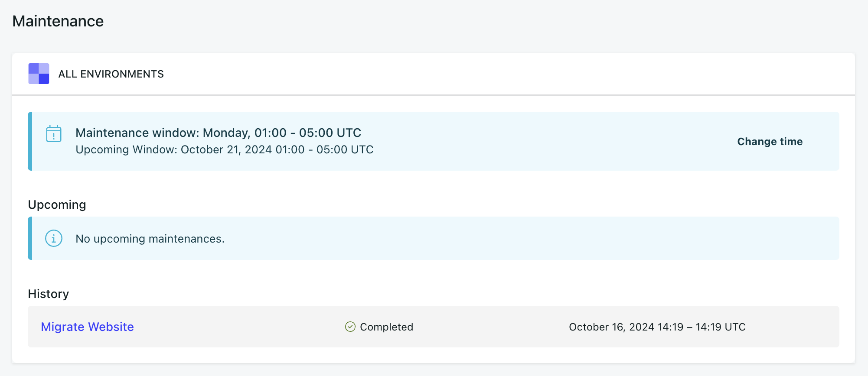This screenshot has height=376, width=868.
Task: Click the info icon beside No upcoming maintenances
Action: (x=54, y=238)
